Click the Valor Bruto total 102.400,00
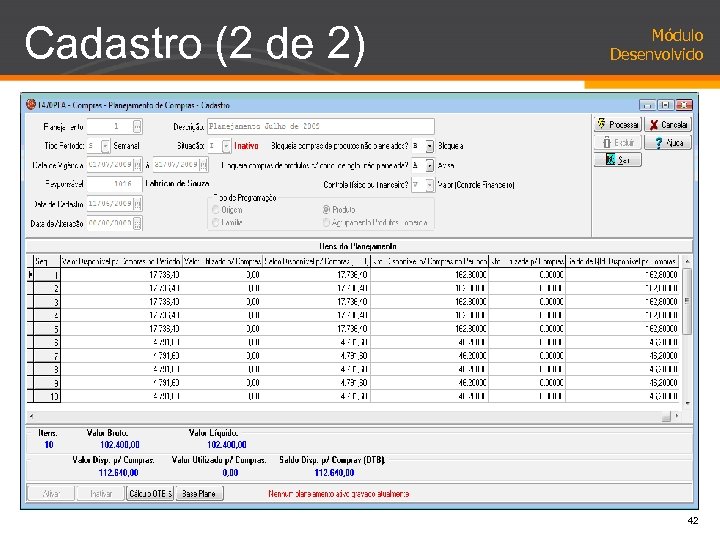Image resolution: width=720 pixels, height=540 pixels. pos(119,444)
